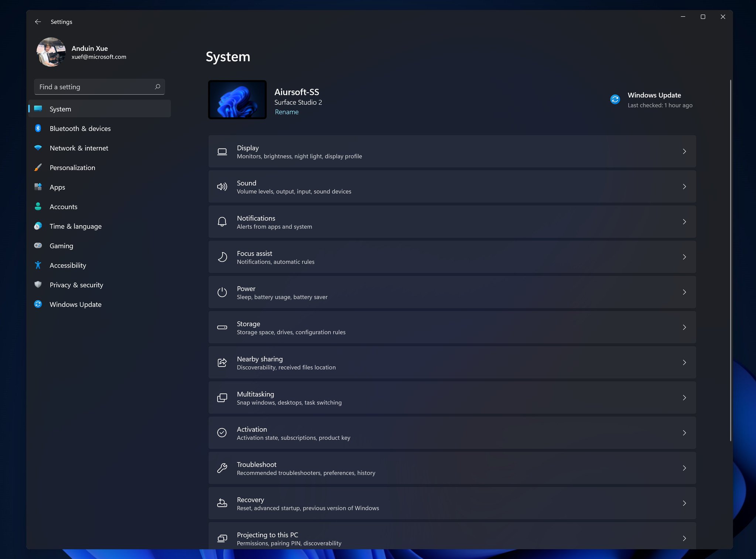
Task: Click the back arrow icon
Action: tap(38, 22)
